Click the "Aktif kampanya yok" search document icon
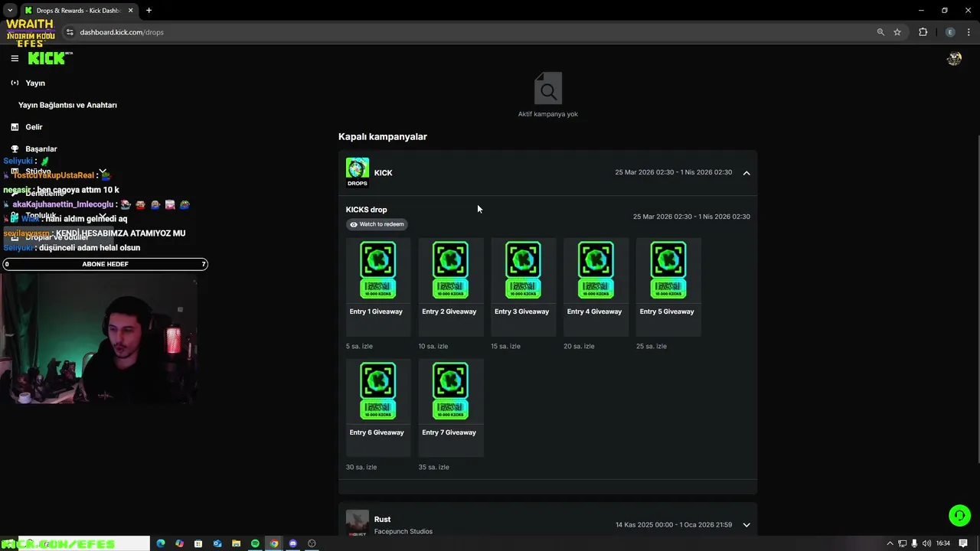The height and width of the screenshot is (551, 980). pos(548,89)
